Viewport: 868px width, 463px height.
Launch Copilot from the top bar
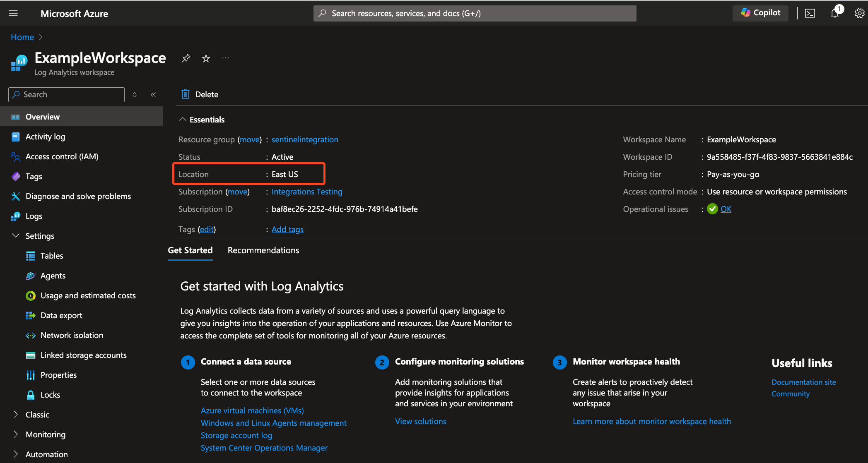(x=760, y=13)
